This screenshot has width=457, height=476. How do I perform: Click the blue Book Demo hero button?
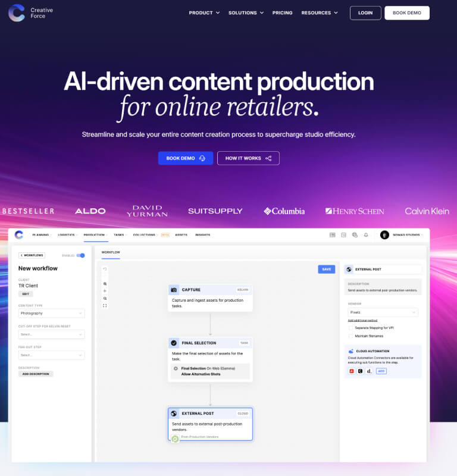point(186,158)
